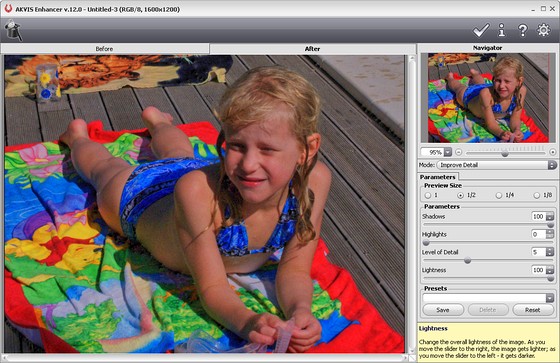Viewport: 560px width, 363px height.
Task: Open the Mode dropdown set to Improve Detail
Action: [x=496, y=165]
